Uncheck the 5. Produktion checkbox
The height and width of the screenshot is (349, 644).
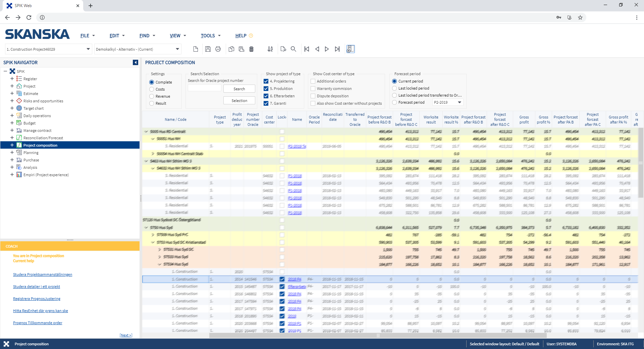266,89
